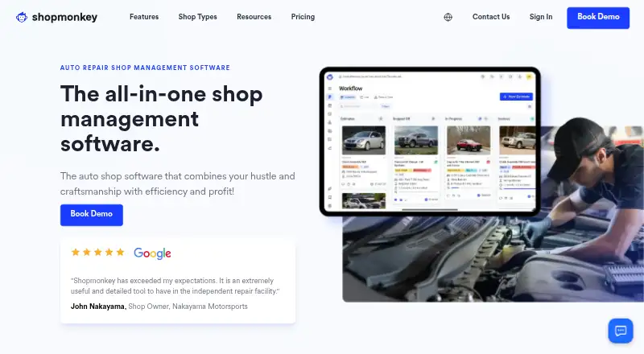The width and height of the screenshot is (644, 354).
Task: Open the language globe icon
Action: (x=448, y=17)
